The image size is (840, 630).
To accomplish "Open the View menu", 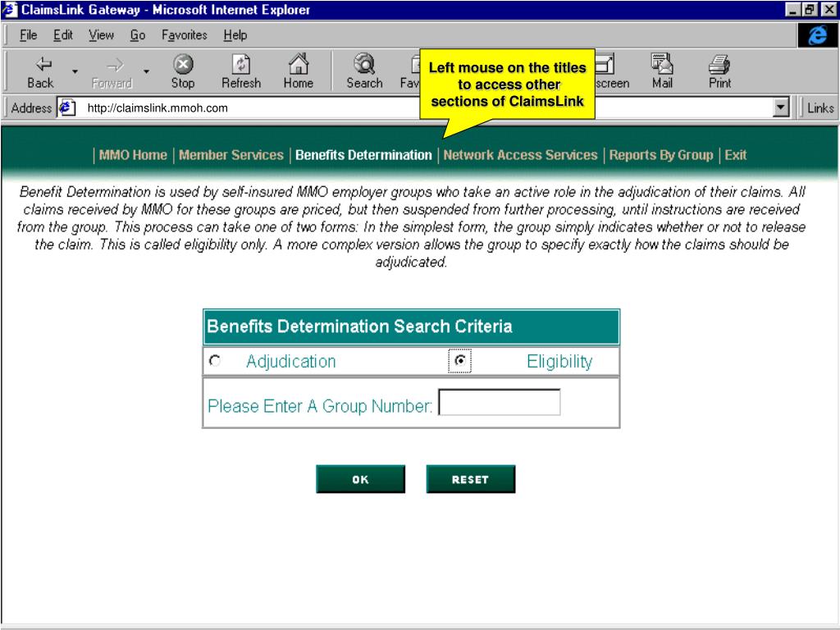I will (101, 35).
